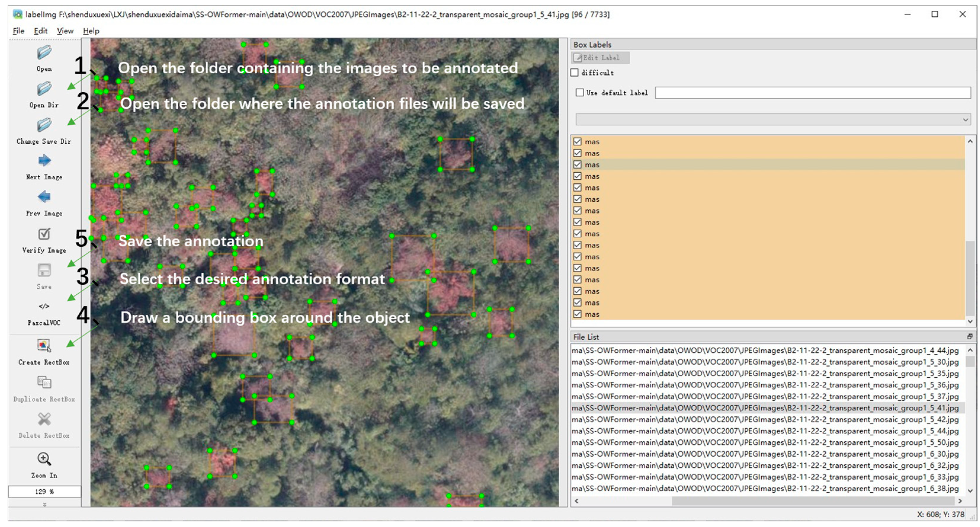This screenshot has height=527, width=980.
Task: Open the File menu
Action: pos(18,31)
